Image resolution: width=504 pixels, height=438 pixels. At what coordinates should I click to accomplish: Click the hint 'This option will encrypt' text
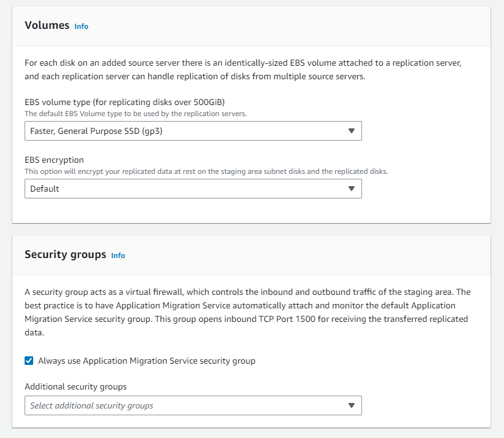206,171
